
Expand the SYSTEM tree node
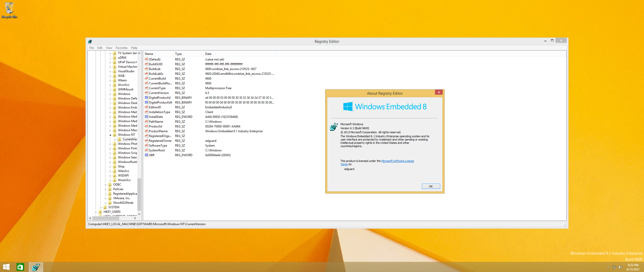[x=101, y=208]
